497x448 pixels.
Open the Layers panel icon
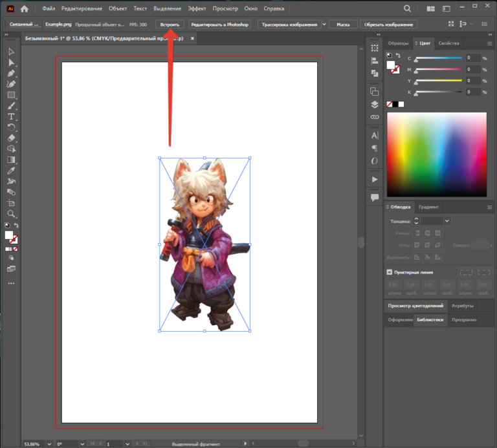(375, 105)
